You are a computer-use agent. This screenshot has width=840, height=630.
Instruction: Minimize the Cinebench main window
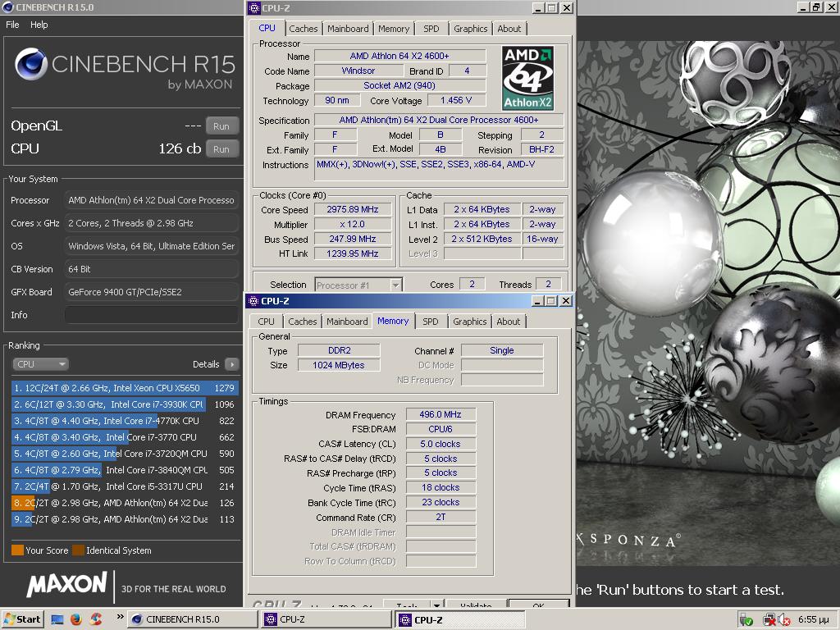803,7
